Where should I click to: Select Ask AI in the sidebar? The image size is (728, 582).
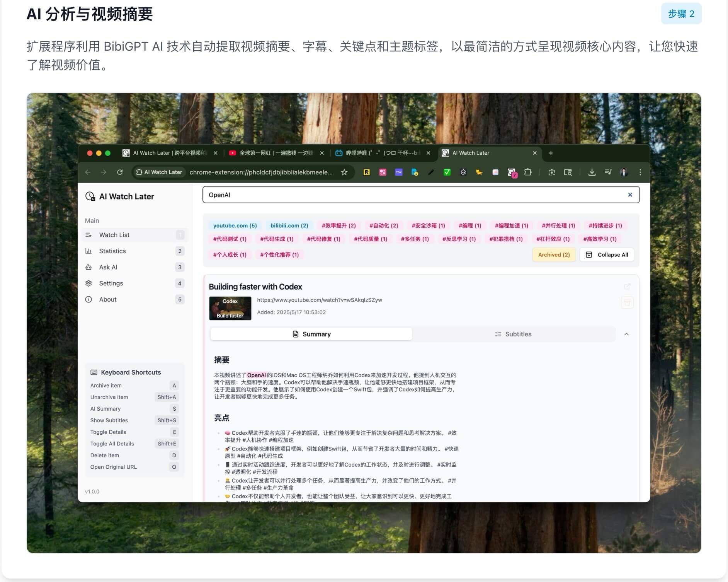click(x=109, y=267)
